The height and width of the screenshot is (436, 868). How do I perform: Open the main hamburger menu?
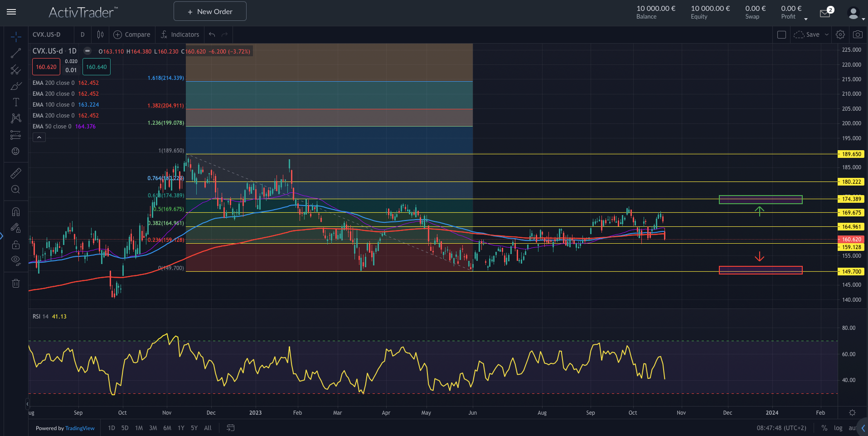tap(11, 12)
